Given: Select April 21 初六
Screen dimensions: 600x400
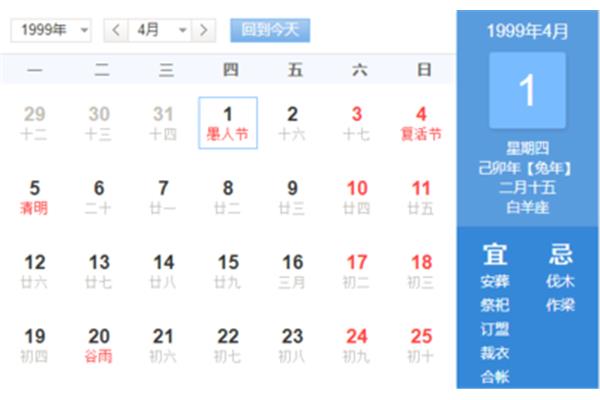Looking at the screenshot, I should coord(164,346).
